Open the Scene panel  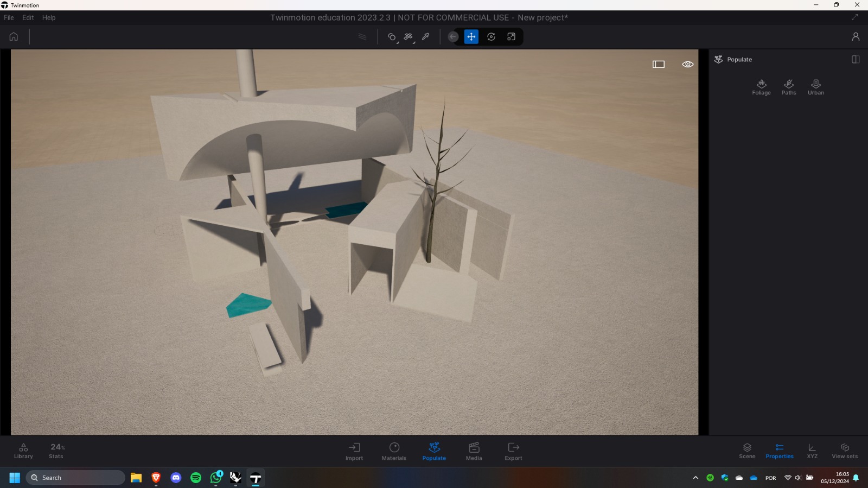click(747, 451)
